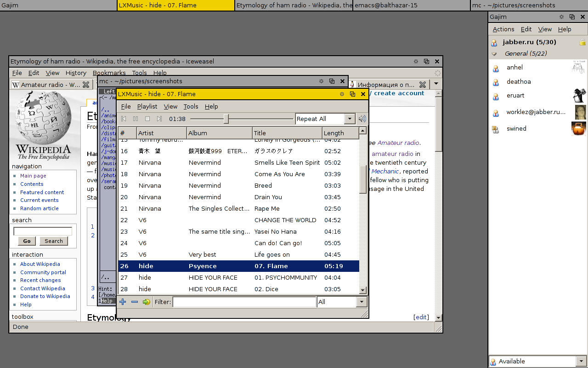The width and height of the screenshot is (588, 368).
Task: Click worklez@jabber.ru status icon
Action: pos(496,113)
